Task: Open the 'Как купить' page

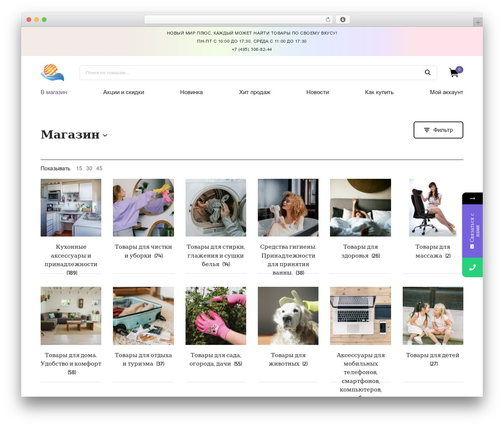Action: click(x=379, y=92)
